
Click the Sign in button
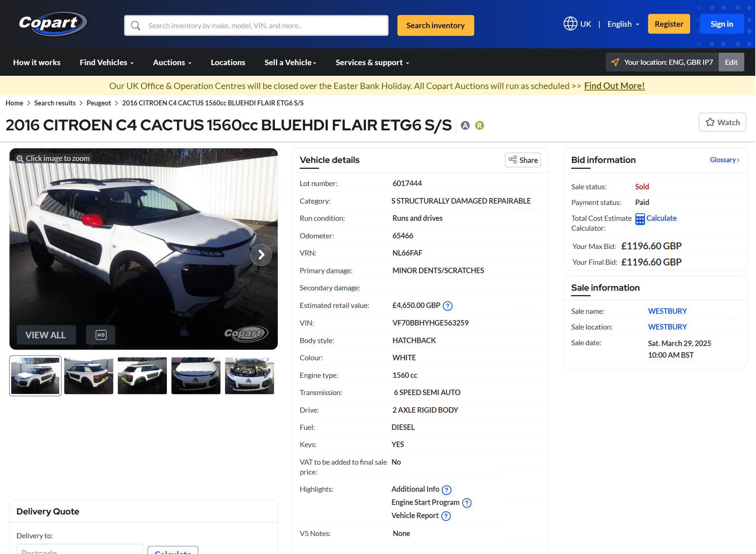tap(722, 24)
